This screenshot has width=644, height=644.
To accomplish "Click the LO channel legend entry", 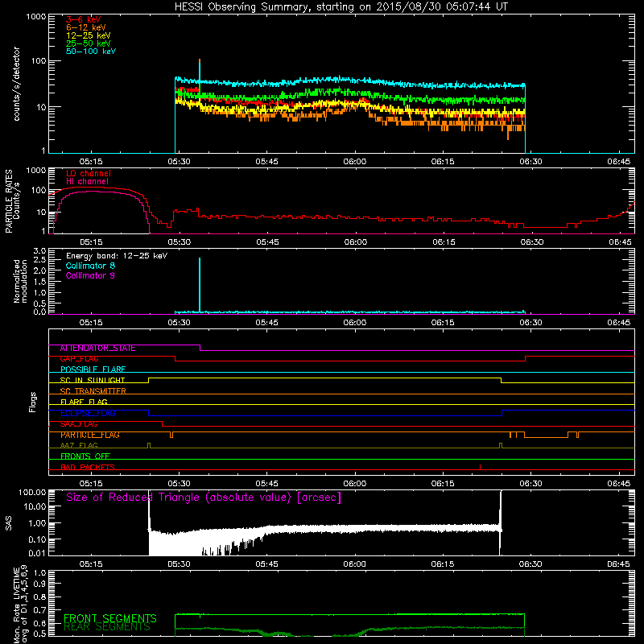I will click(x=89, y=173).
